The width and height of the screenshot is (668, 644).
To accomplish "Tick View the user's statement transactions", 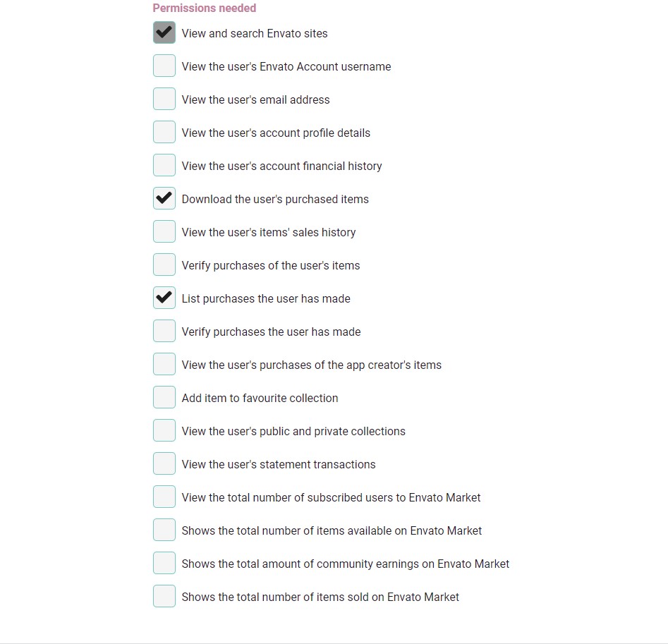I will coord(164,464).
